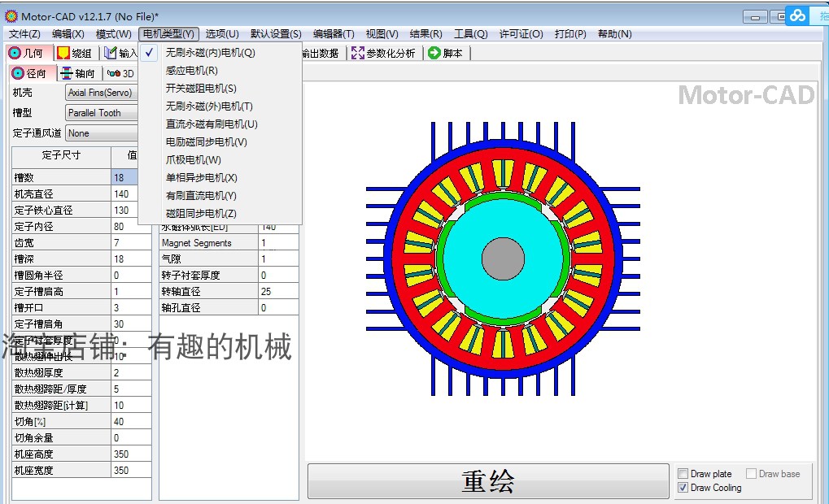Edit the 转轴直径 value 25
829x504 pixels.
point(278,292)
